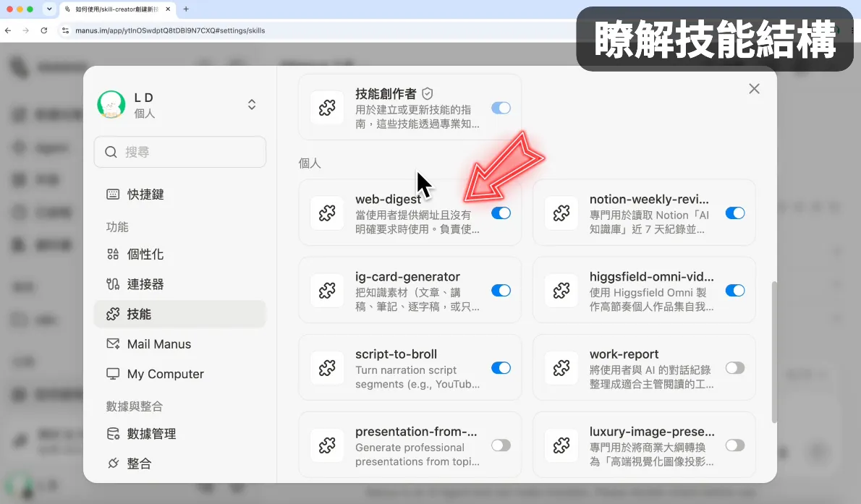861x504 pixels.
Task: Select the 技能 settings section
Action: click(x=180, y=314)
